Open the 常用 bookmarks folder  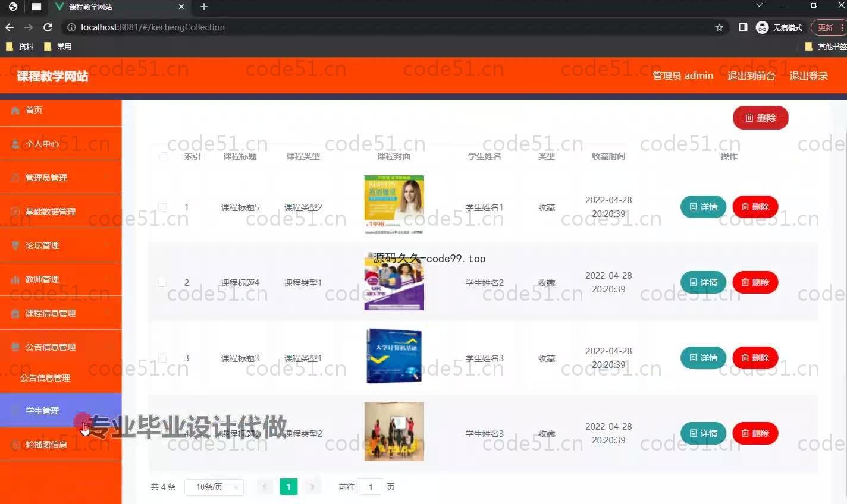(58, 46)
